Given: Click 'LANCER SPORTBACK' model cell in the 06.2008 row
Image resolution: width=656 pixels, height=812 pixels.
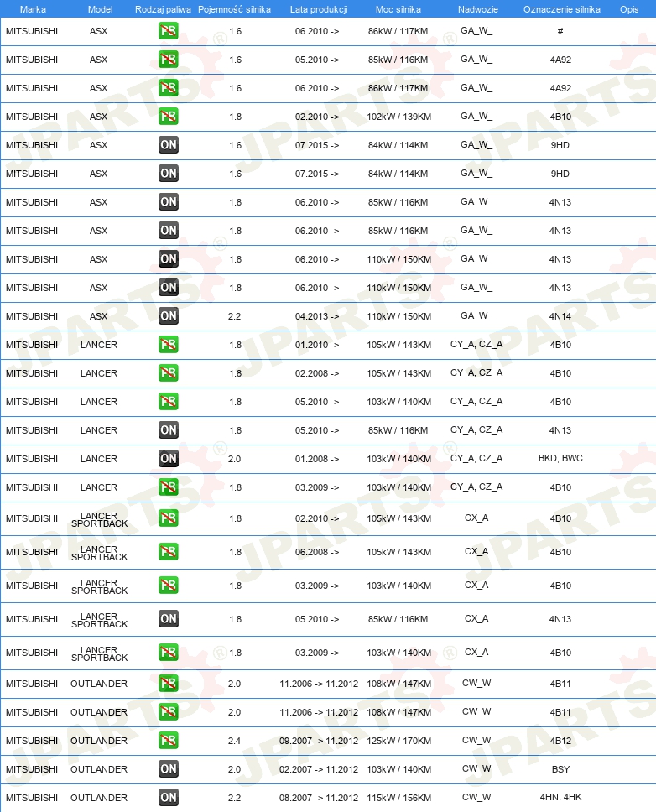Looking at the screenshot, I should pyautogui.click(x=100, y=553).
